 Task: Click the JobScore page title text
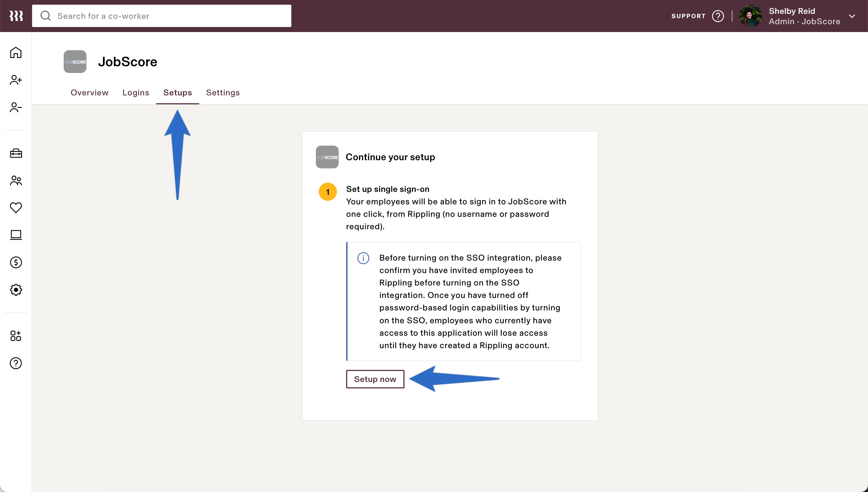click(x=127, y=62)
